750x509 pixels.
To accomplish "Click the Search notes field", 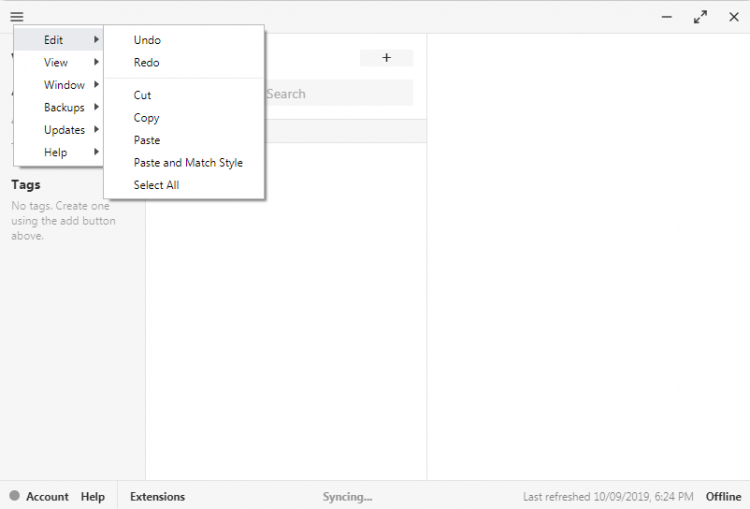I will (339, 93).
